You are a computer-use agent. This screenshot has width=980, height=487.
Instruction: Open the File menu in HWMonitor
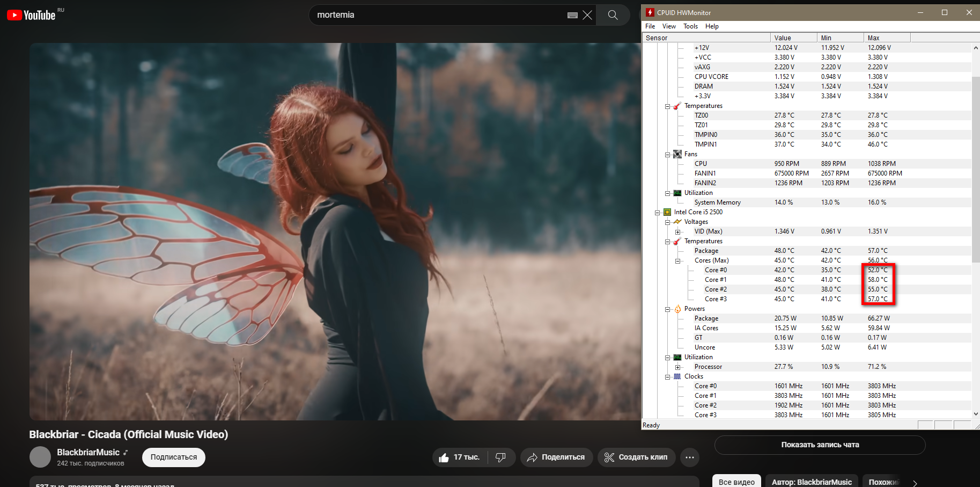click(650, 26)
